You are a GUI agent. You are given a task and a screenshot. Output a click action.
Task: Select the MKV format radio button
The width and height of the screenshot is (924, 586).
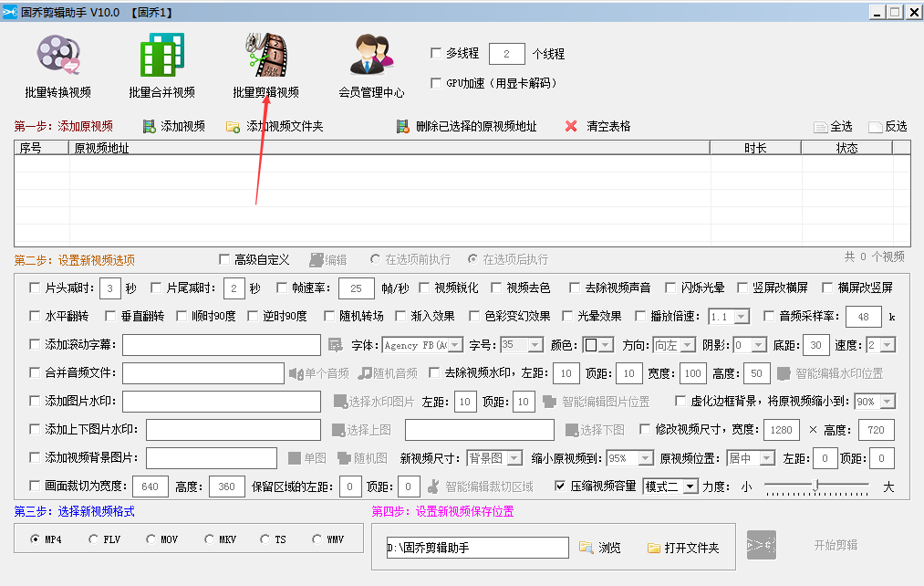click(x=209, y=539)
